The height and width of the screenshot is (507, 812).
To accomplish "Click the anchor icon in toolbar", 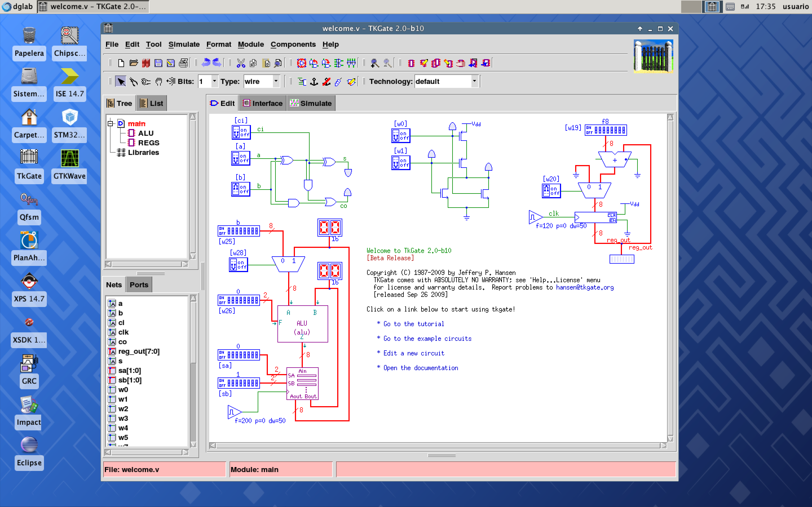I will click(x=314, y=81).
